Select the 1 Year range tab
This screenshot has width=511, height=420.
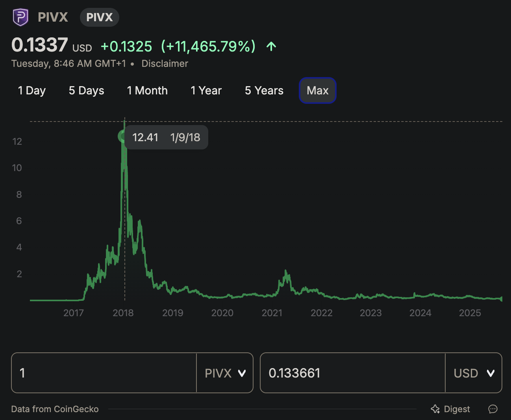(206, 90)
